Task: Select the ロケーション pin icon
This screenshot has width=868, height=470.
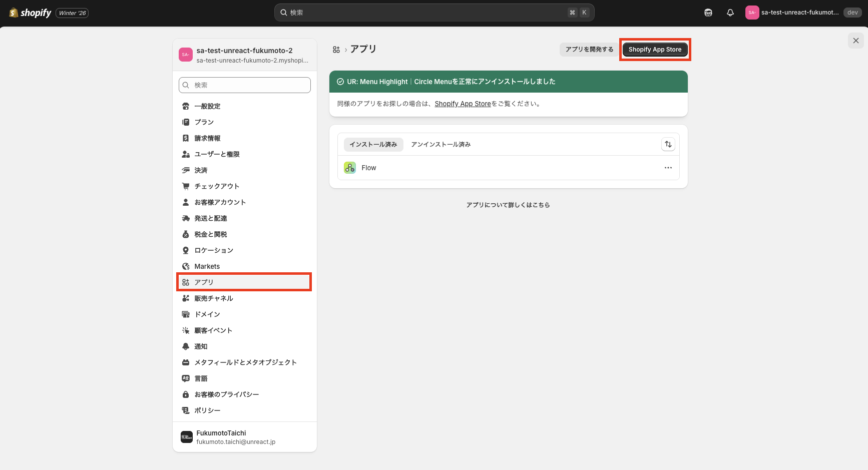Action: tap(186, 250)
